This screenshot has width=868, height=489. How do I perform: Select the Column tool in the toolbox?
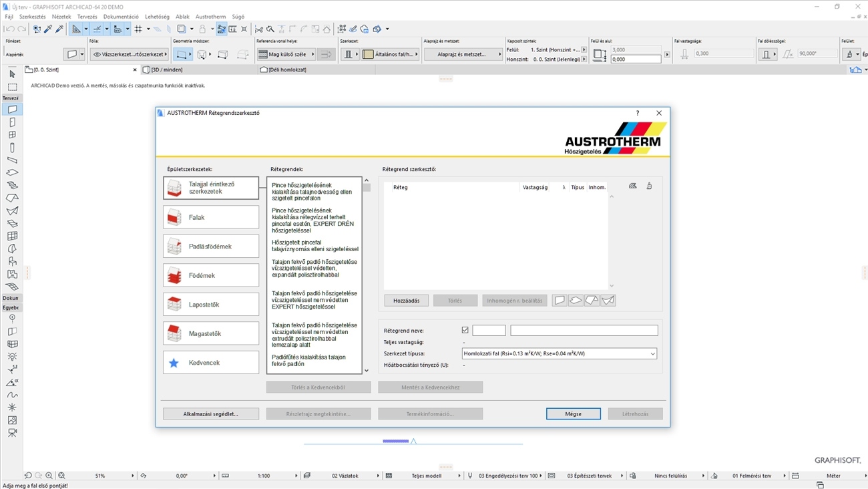pos(12,148)
